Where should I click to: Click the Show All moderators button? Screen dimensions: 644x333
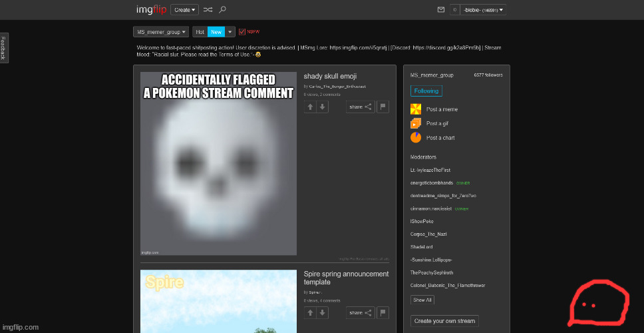[422, 300]
